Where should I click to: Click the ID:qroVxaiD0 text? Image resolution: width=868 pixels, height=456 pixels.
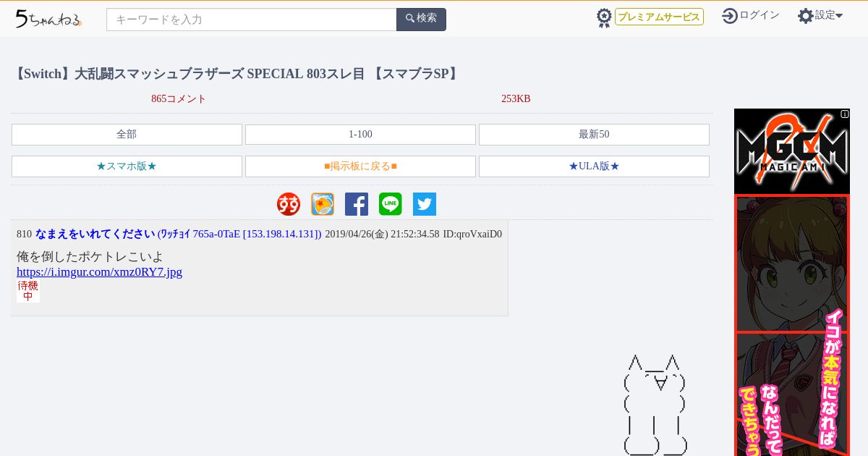tap(472, 235)
